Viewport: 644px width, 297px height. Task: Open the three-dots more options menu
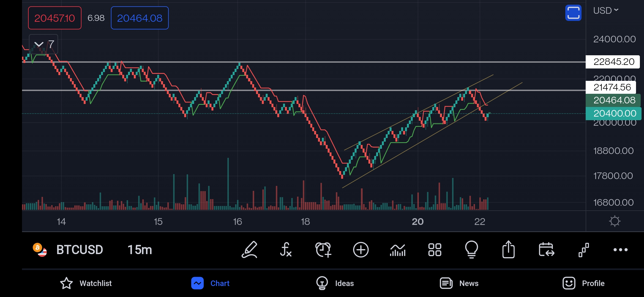(620, 250)
